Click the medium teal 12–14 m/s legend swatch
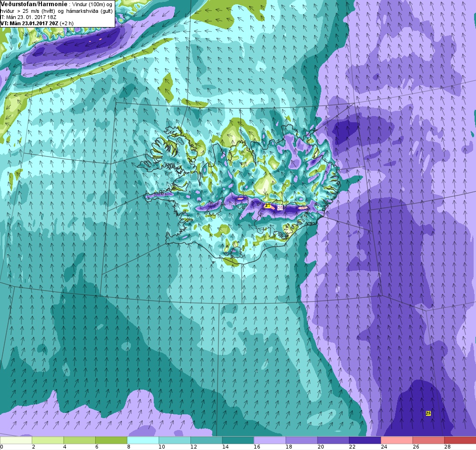The width and height of the screenshot is (476, 450). point(207,440)
